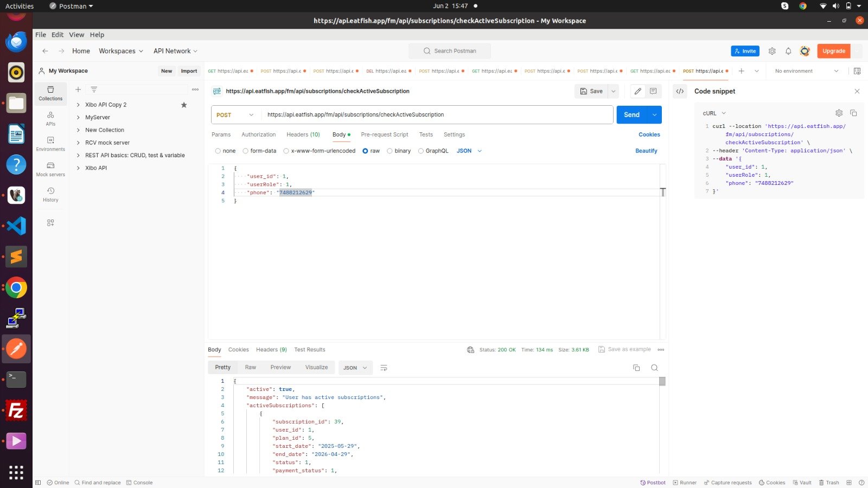Open the POST method dropdown
This screenshot has width=868, height=488.
pos(235,115)
